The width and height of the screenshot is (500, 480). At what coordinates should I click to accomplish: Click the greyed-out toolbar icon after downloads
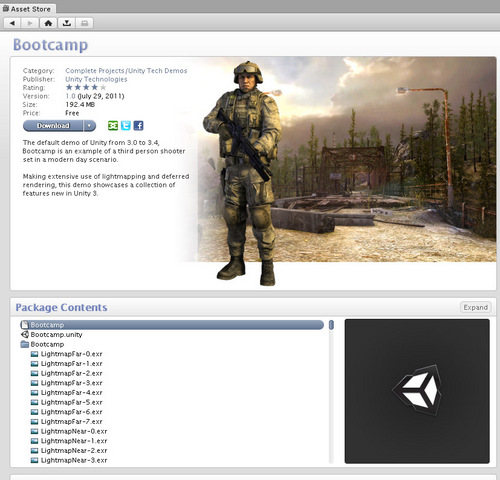tap(85, 23)
